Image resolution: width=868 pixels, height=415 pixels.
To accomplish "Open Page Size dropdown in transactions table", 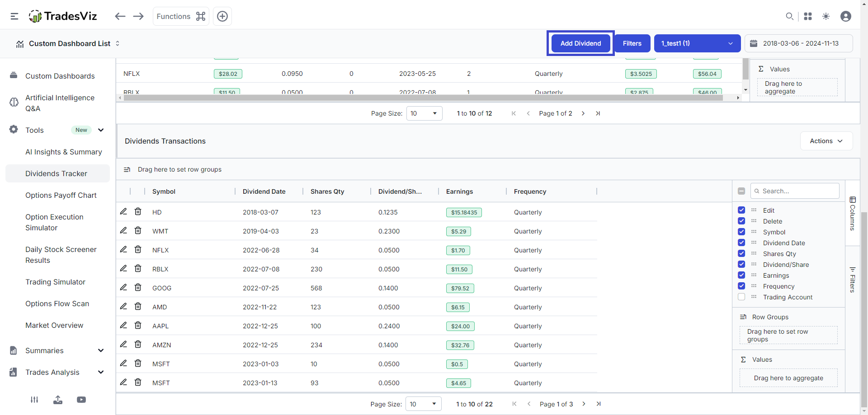I will coord(424,404).
